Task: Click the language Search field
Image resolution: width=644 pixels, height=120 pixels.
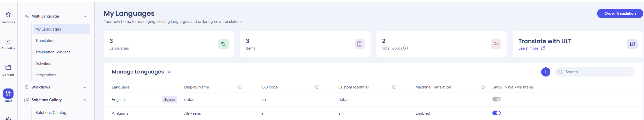Action: pos(597,72)
